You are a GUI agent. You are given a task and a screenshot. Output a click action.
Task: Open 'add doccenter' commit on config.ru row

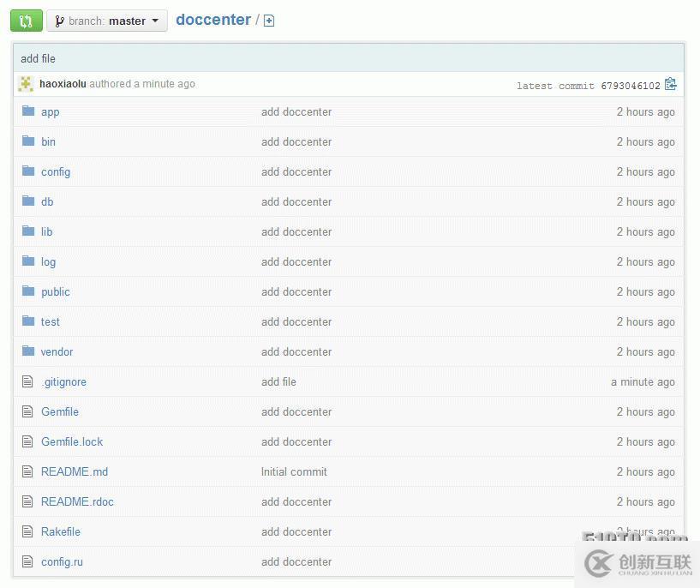[x=296, y=561]
